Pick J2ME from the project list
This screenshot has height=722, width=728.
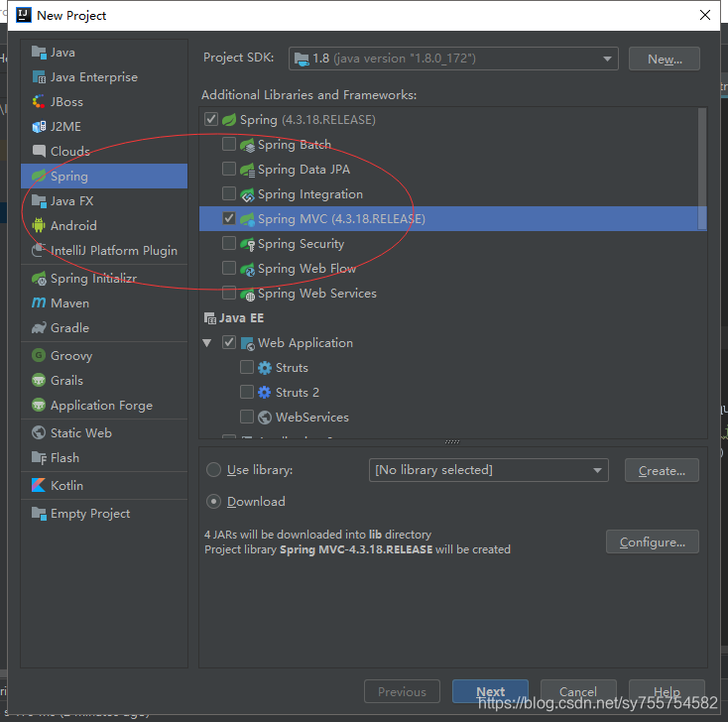tap(104, 127)
